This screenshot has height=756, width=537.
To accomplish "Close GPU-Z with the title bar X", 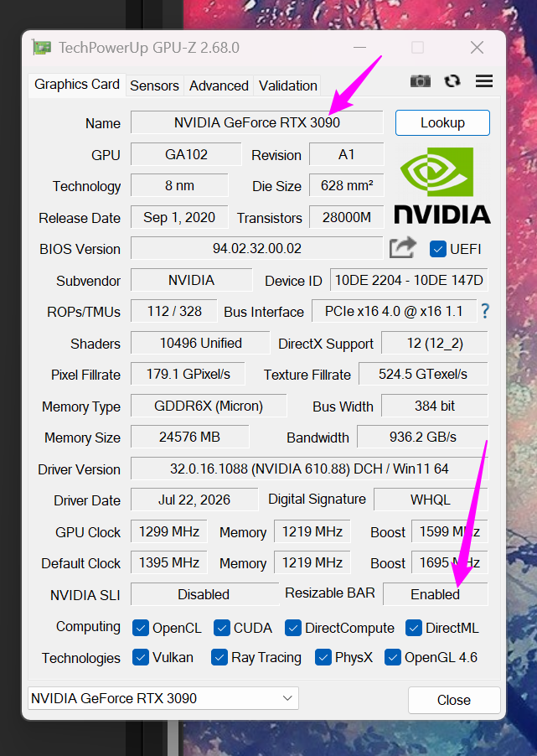I will [x=477, y=47].
